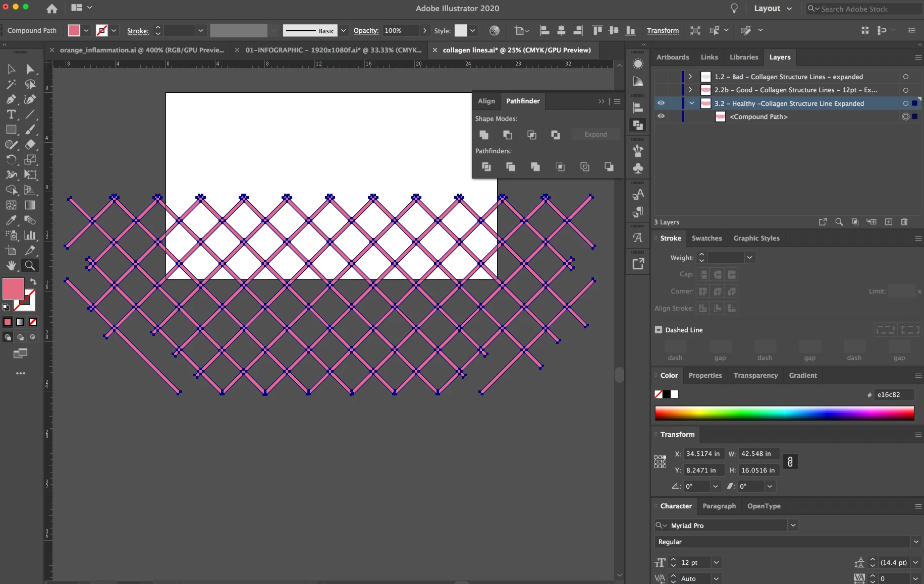924x584 pixels.
Task: Select the Magic Wand tool
Action: click(x=11, y=84)
